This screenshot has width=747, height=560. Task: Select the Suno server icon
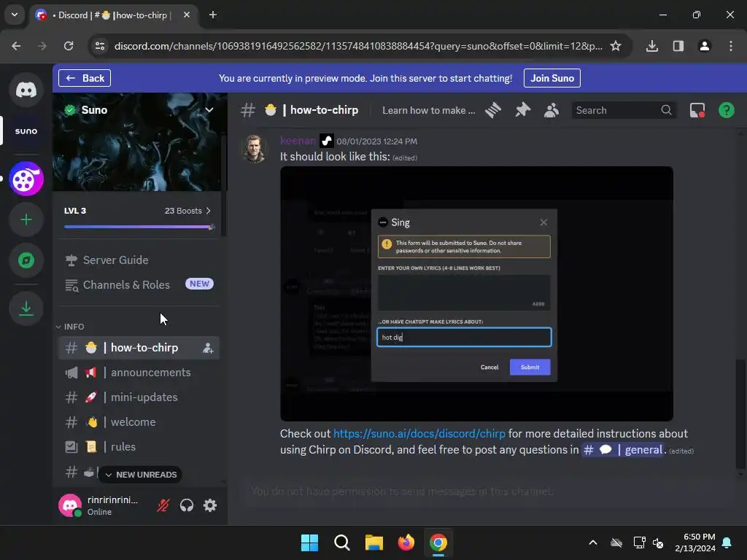(x=26, y=131)
